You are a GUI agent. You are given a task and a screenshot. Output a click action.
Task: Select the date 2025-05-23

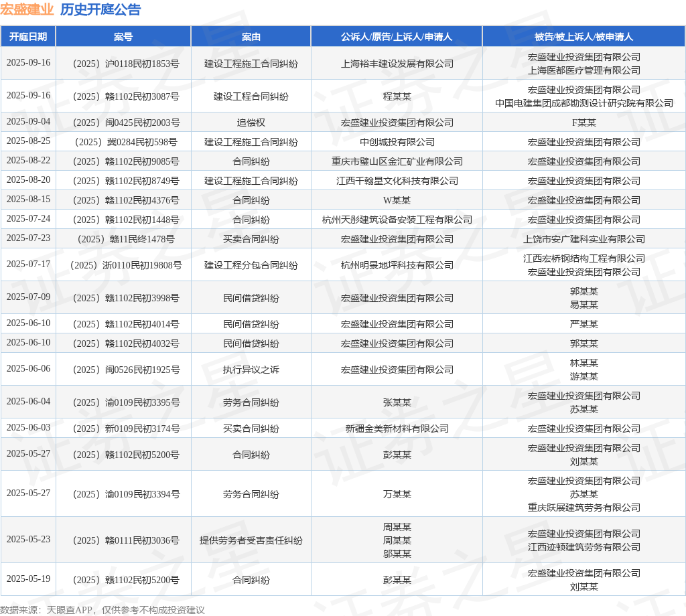tap(28, 539)
